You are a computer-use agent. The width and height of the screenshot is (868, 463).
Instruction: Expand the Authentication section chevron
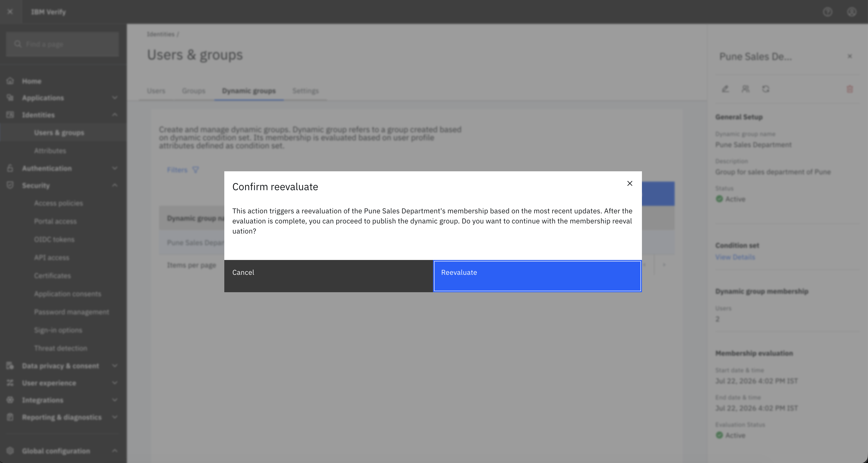(115, 168)
